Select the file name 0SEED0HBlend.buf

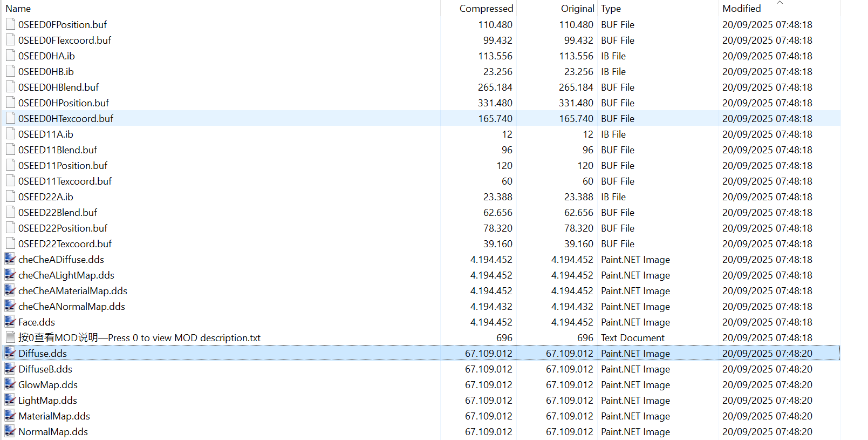pyautogui.click(x=58, y=87)
